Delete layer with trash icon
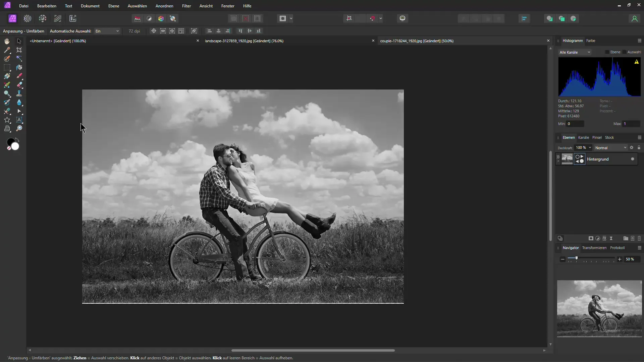The height and width of the screenshot is (362, 644). (x=639, y=238)
